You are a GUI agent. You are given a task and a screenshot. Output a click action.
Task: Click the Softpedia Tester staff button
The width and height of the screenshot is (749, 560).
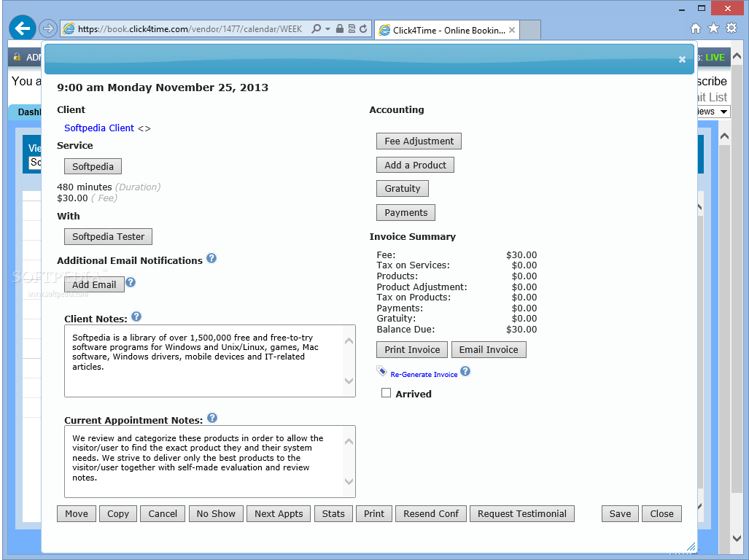click(108, 237)
